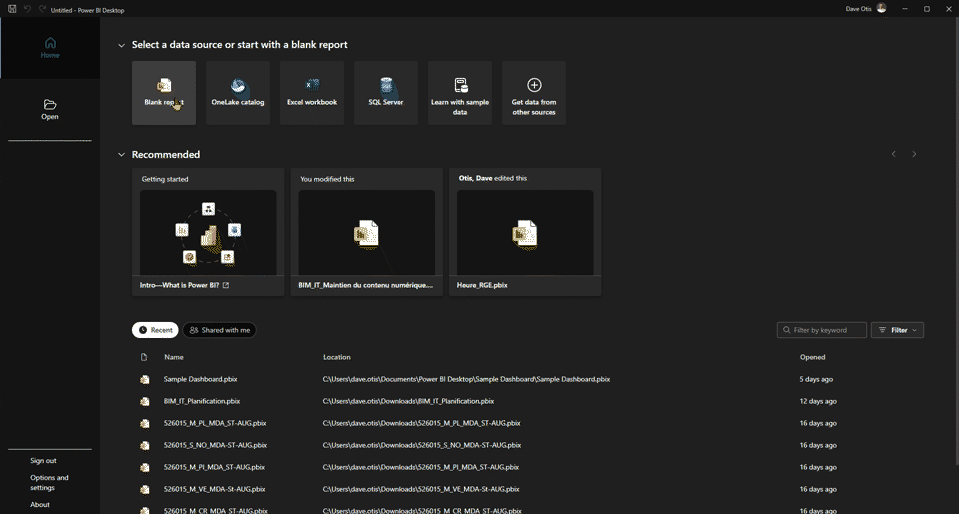This screenshot has height=514, width=959.
Task: Click Sign out in sidebar
Action: tap(43, 461)
